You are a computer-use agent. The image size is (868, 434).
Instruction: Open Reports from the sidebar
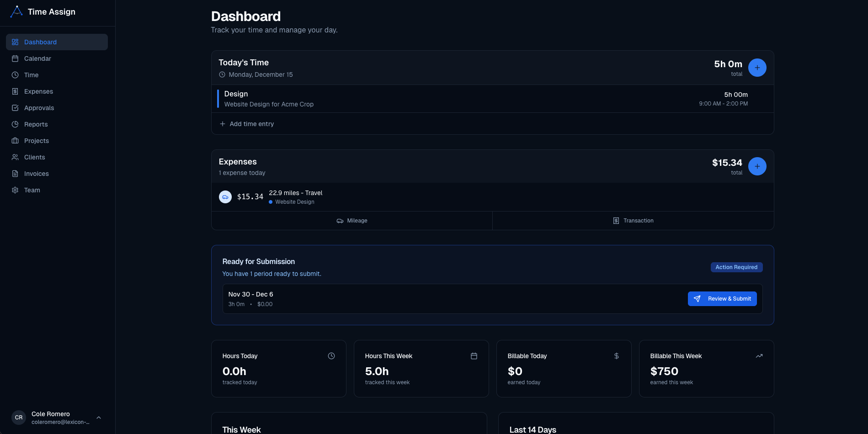(36, 124)
